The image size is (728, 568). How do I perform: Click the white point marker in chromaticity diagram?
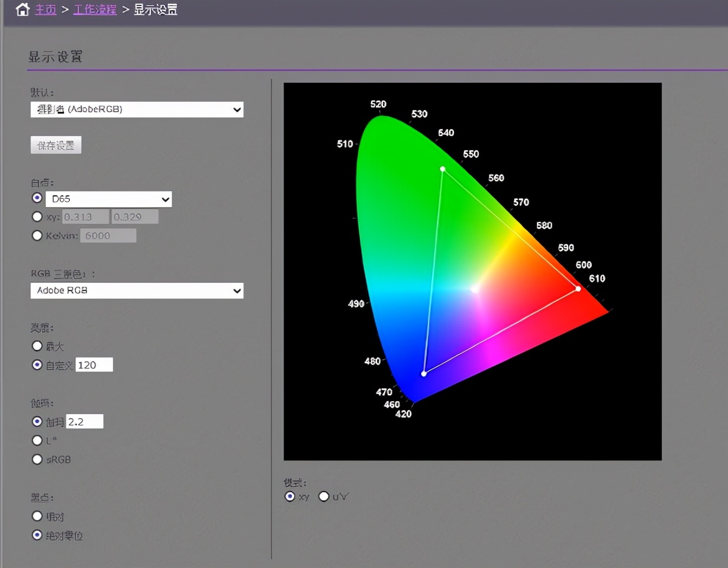(x=474, y=289)
